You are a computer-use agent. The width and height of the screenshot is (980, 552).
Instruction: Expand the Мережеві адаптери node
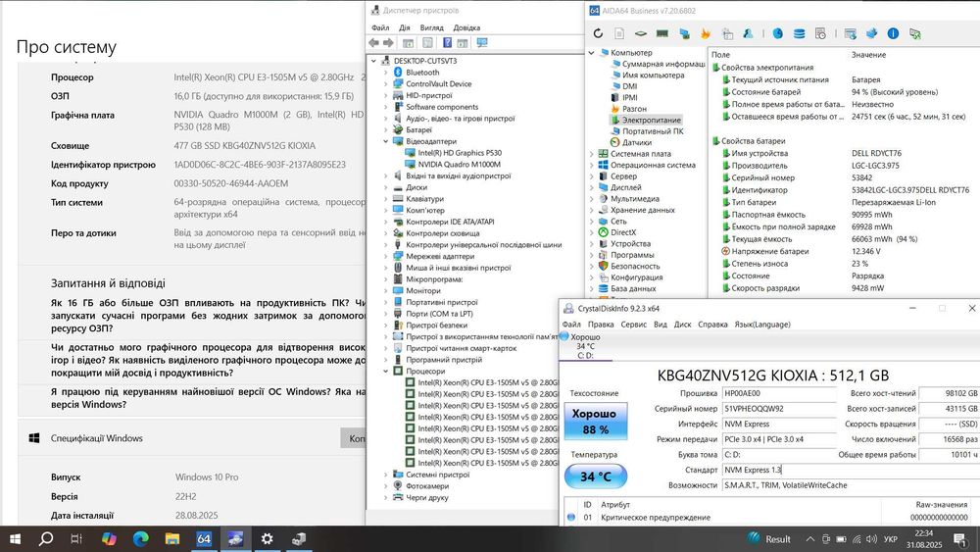pos(386,256)
